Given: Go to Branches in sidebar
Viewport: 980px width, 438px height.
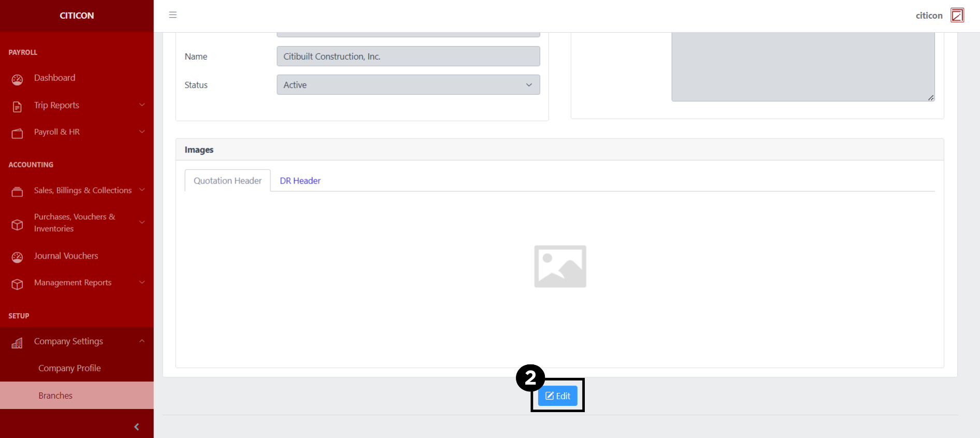Looking at the screenshot, I should (55, 395).
